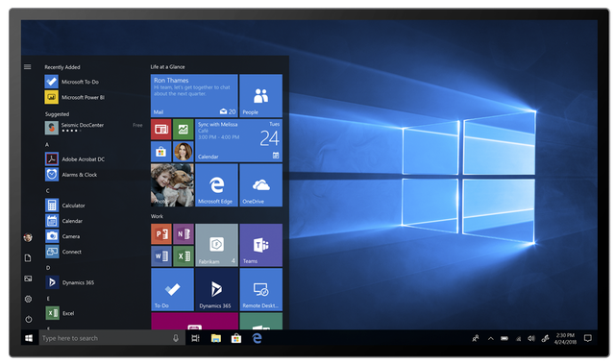
Task: Launch the Teams tile
Action: pyautogui.click(x=260, y=245)
